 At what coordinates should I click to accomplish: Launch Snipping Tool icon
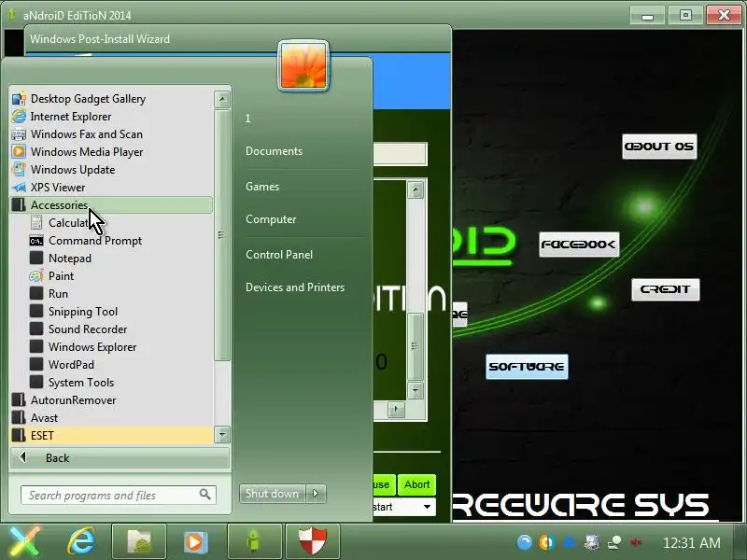click(36, 311)
